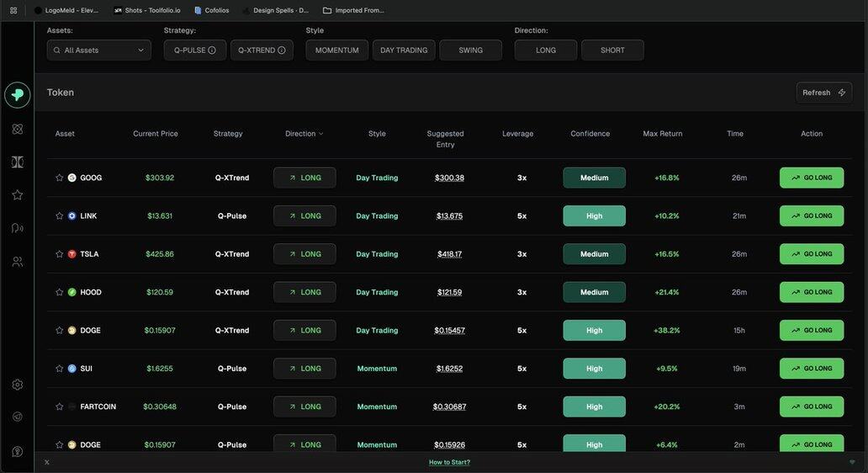The height and width of the screenshot is (473, 868).
Task: Open the settings gear in sidebar
Action: click(x=17, y=385)
